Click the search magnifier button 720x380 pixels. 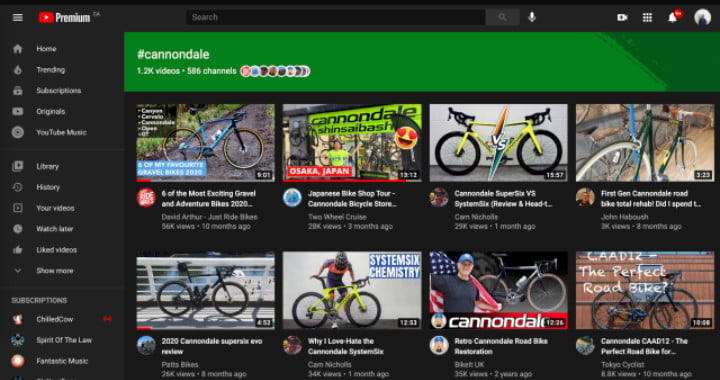pos(502,17)
